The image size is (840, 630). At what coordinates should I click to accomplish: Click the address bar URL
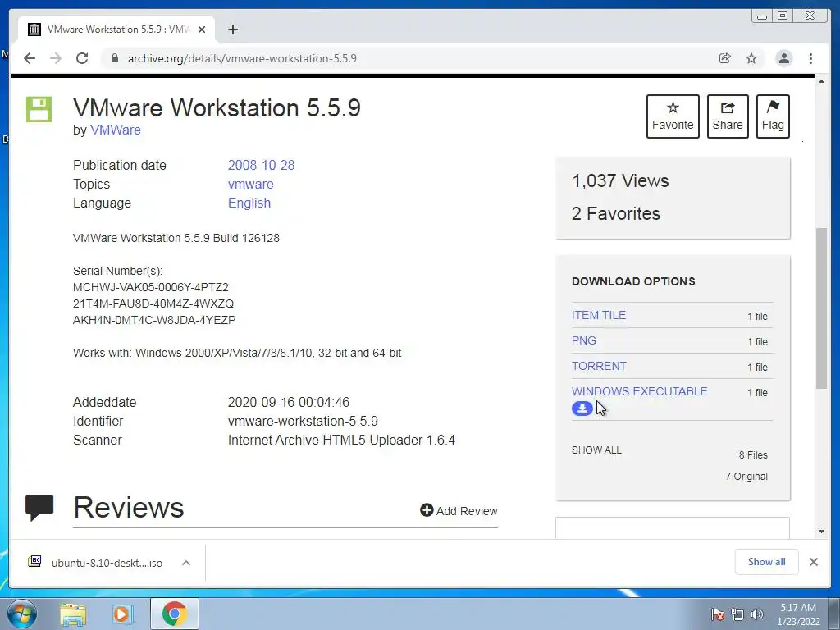point(242,58)
